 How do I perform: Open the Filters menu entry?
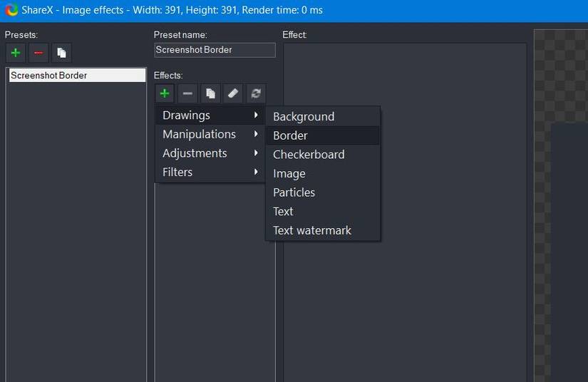pos(210,172)
